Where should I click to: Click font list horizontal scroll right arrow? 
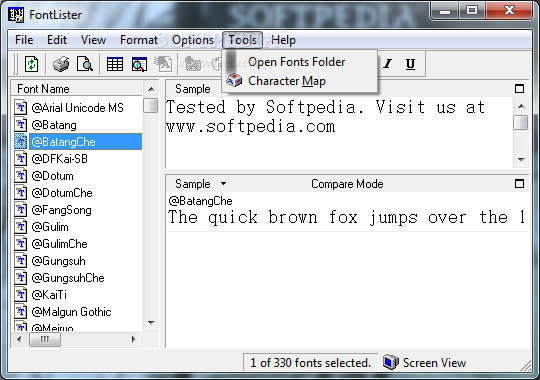[x=134, y=339]
